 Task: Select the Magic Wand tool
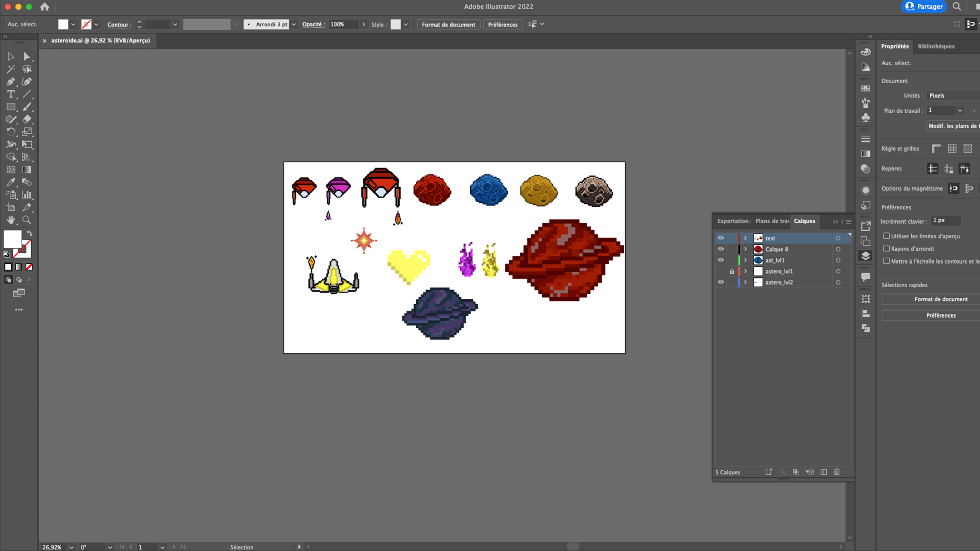coord(11,69)
